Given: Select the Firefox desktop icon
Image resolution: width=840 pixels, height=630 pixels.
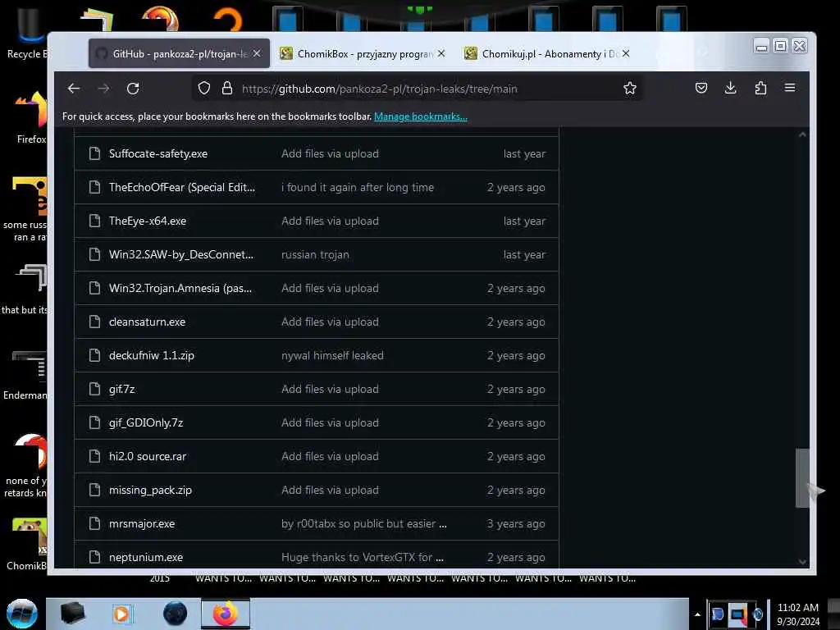Looking at the screenshot, I should [31, 118].
